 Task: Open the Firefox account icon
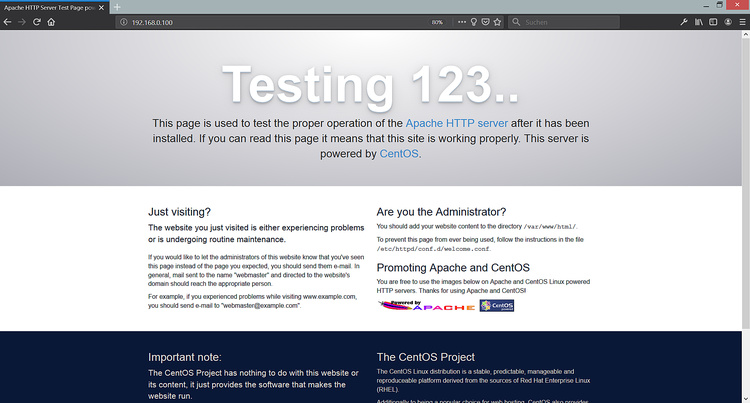(x=727, y=21)
